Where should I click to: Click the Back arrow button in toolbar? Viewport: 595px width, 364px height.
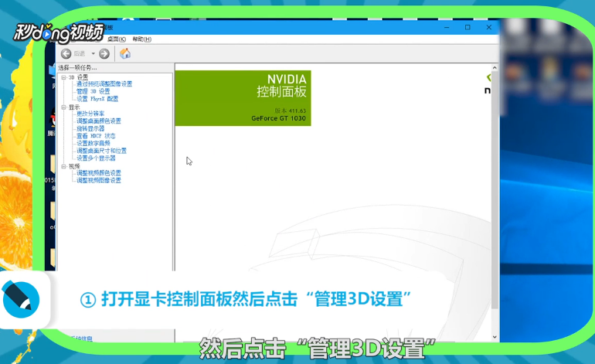[x=66, y=54]
